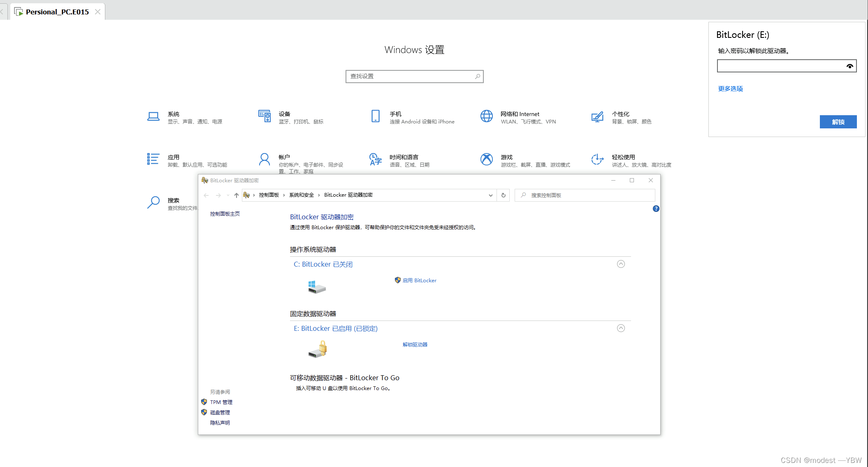This screenshot has height=467, width=868.
Task: Select the Persional_PC.E015 VM tab
Action: tap(57, 12)
